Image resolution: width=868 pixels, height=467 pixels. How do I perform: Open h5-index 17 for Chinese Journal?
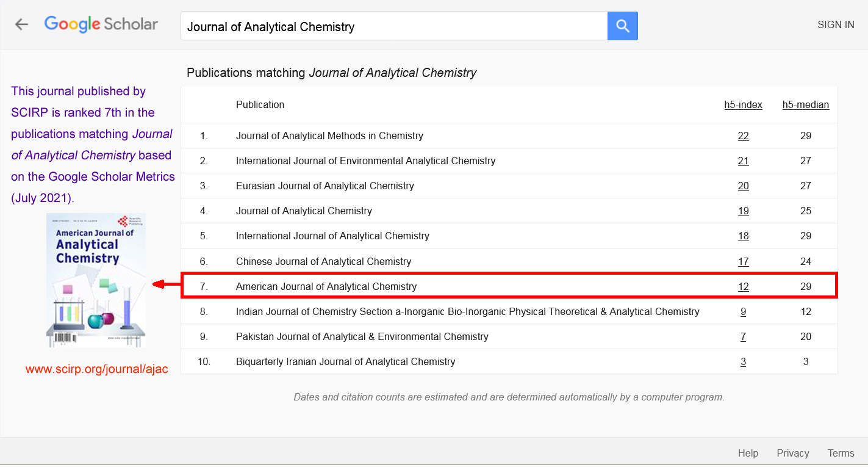pyautogui.click(x=743, y=262)
